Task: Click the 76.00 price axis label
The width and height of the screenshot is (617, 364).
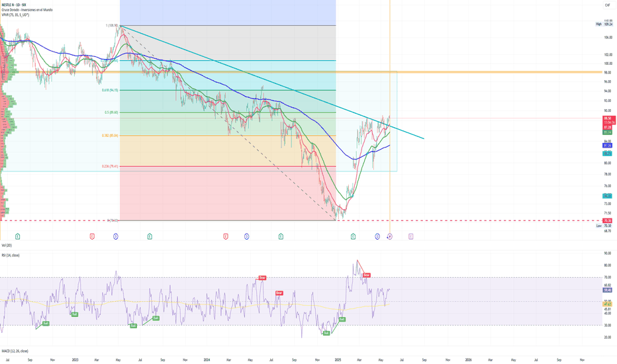Action: tap(608, 186)
